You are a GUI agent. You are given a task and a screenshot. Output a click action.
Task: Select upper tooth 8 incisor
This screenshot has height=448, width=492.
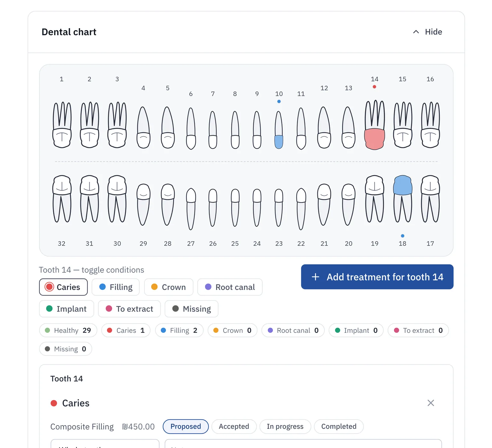pyautogui.click(x=235, y=130)
